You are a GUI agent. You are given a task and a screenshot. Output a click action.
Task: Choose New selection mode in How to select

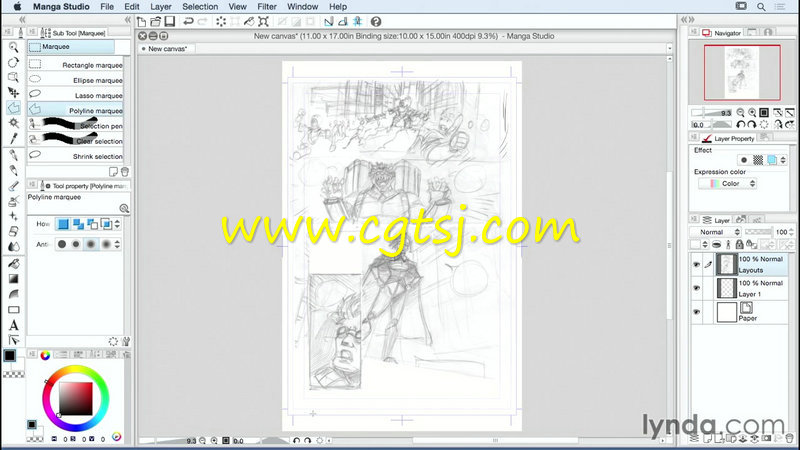pyautogui.click(x=63, y=224)
